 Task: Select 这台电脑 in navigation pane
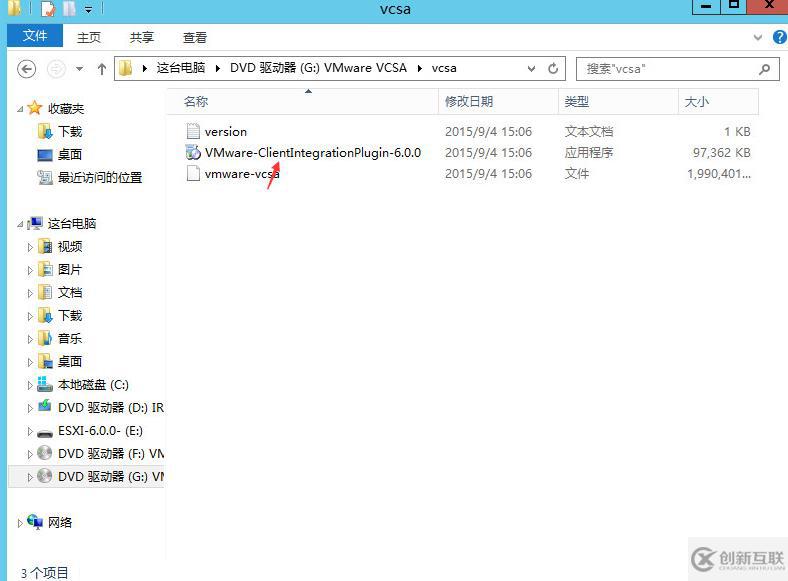click(x=72, y=224)
